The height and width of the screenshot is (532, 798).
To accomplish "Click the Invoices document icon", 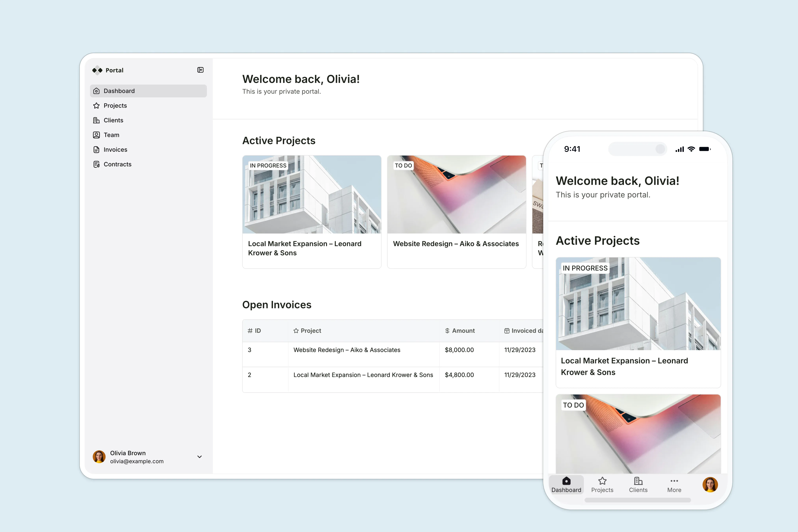I will [x=96, y=149].
